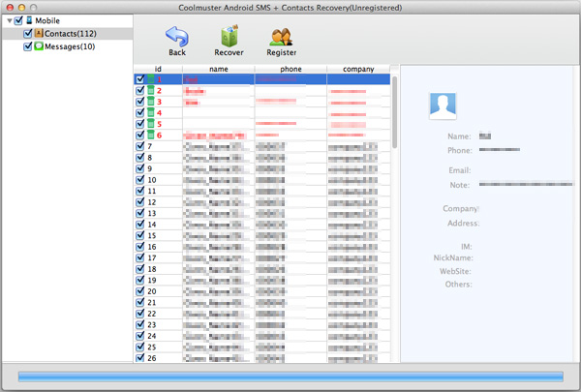
Task: Uncheck the Mobile root checkbox
Action: click(18, 20)
